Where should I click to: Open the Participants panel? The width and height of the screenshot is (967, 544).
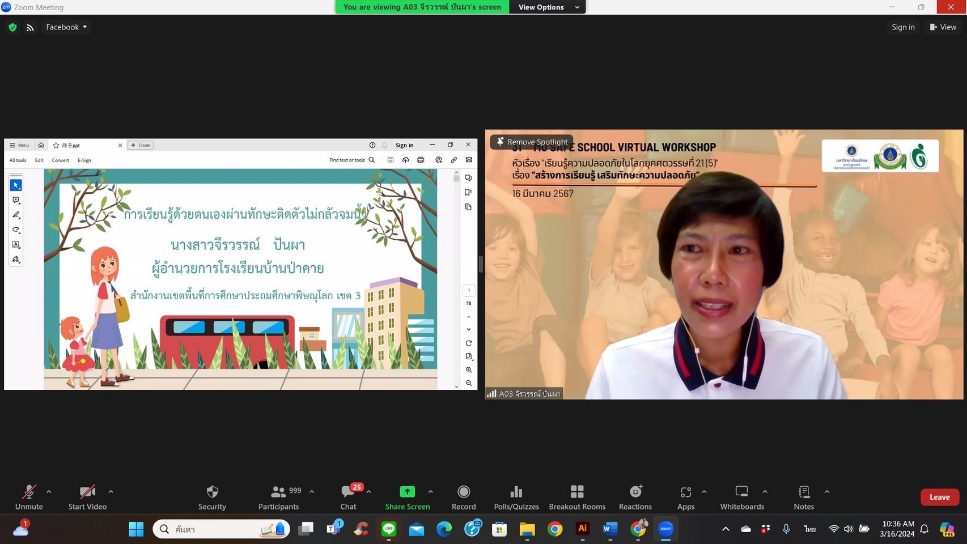[x=279, y=497]
